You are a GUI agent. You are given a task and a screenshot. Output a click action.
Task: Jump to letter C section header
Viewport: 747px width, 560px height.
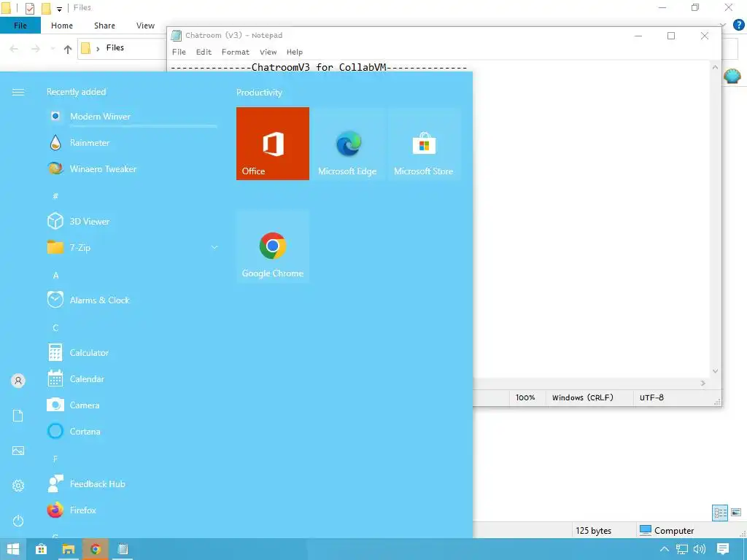point(55,327)
